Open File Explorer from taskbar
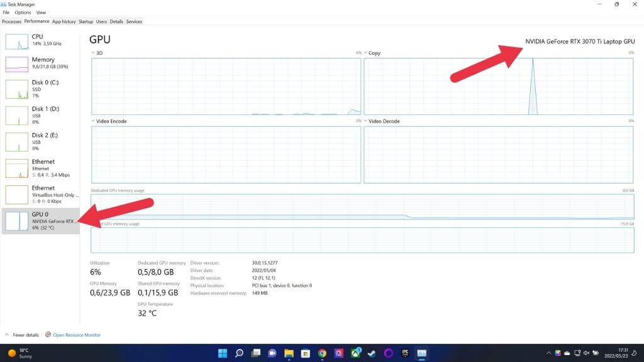 (289, 353)
